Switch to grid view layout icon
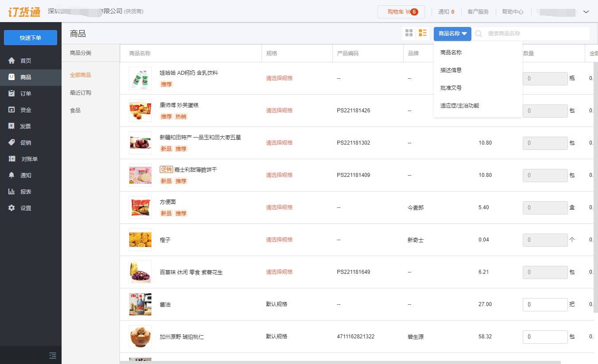The height and width of the screenshot is (364, 598). pos(409,33)
